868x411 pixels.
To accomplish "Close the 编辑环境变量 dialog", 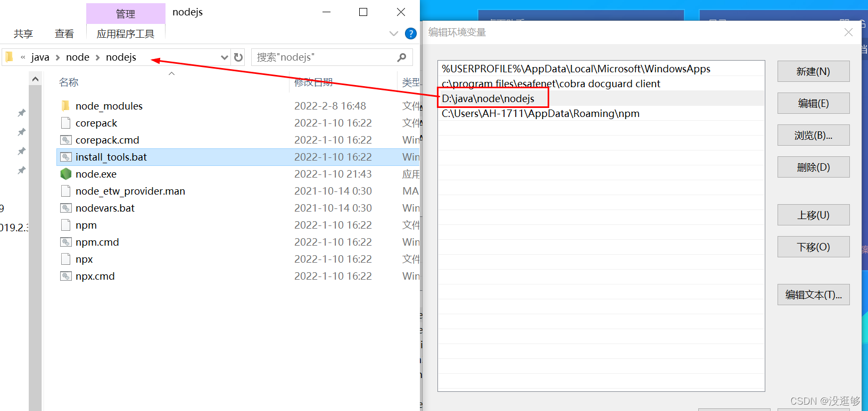I will pyautogui.click(x=848, y=32).
